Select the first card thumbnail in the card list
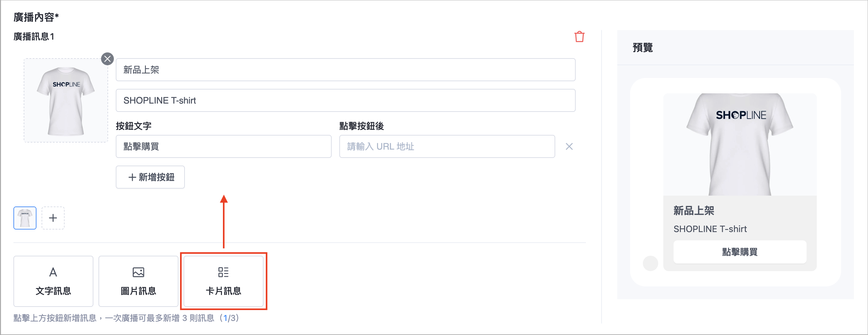The height and width of the screenshot is (335, 868). [25, 218]
